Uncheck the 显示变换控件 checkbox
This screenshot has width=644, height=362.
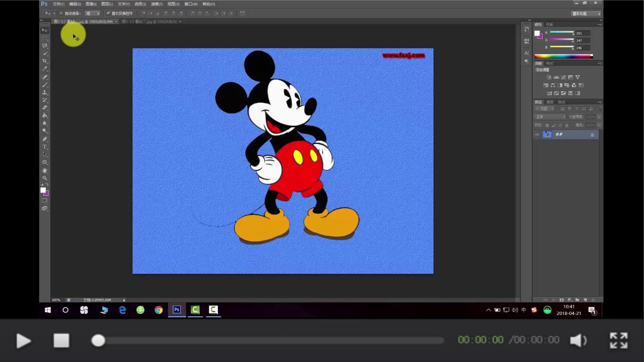[x=108, y=13]
